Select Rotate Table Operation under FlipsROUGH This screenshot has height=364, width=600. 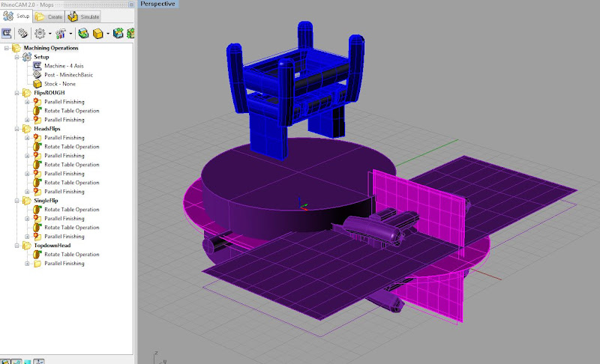click(x=71, y=111)
